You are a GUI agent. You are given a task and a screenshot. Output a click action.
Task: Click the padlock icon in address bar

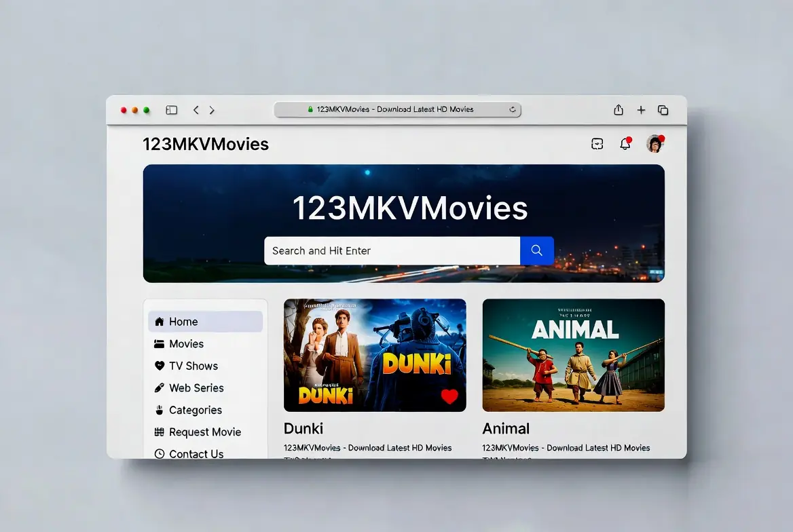tap(310, 109)
